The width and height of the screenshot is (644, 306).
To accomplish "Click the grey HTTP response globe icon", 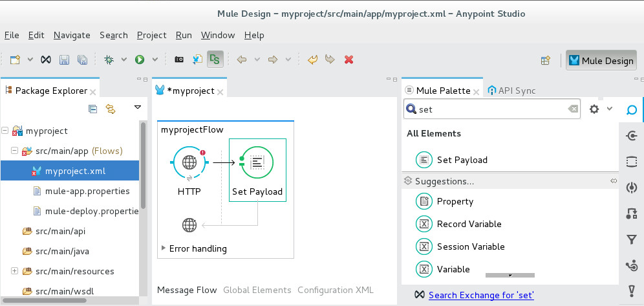I will pyautogui.click(x=189, y=225).
